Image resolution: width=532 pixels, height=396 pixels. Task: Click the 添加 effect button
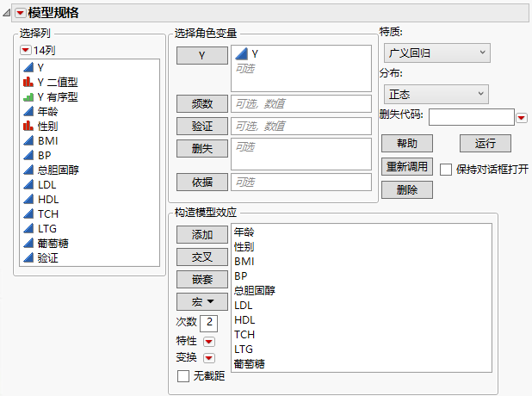point(202,234)
